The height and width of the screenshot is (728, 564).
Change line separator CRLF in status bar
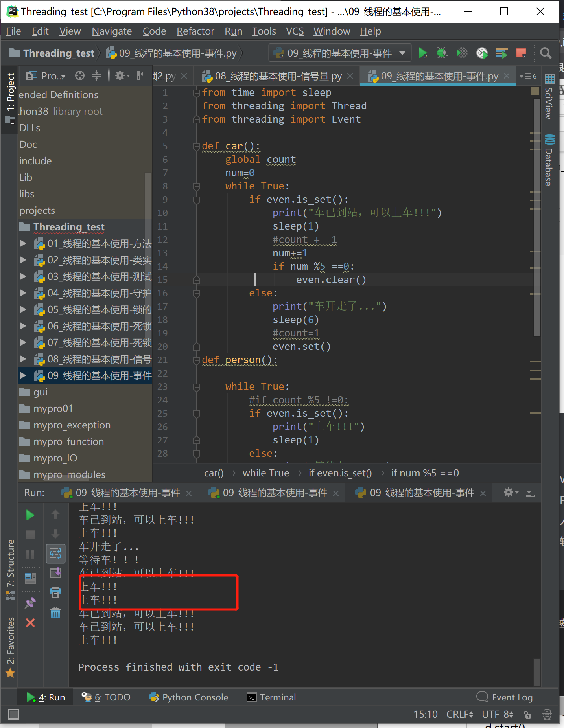point(459,714)
